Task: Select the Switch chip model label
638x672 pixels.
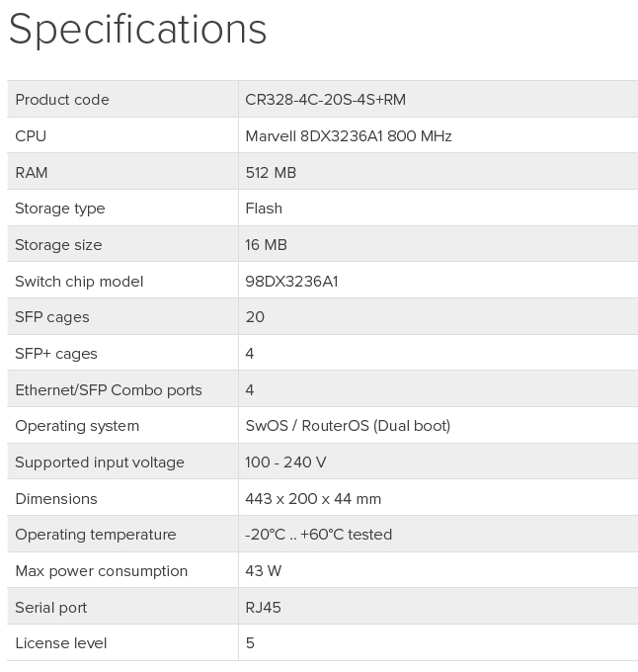Action: tap(79, 282)
